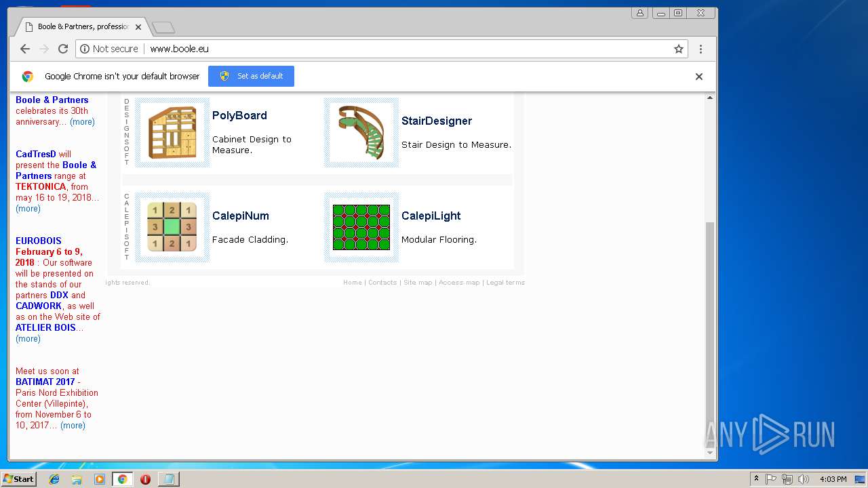Follow the StairDesigner product link
This screenshot has height=488, width=868.
tap(437, 121)
